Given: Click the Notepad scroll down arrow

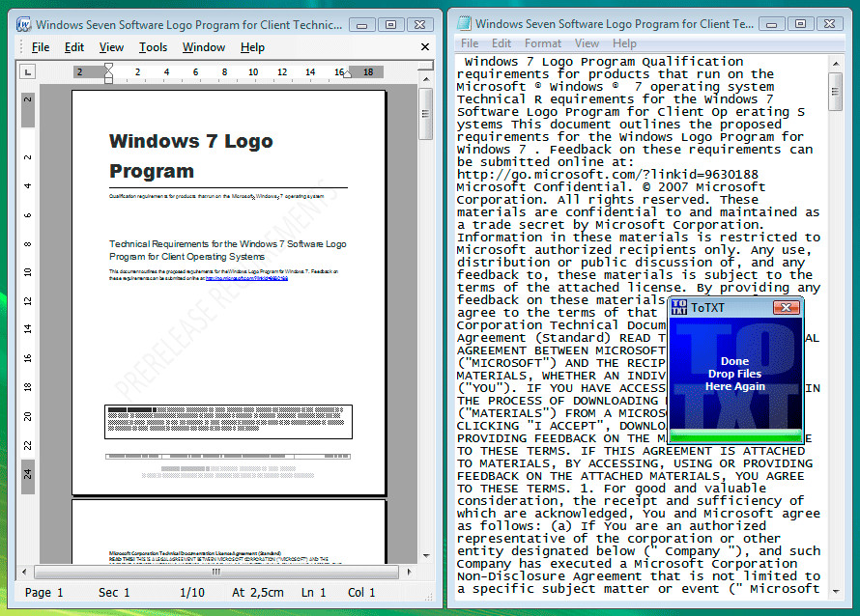Looking at the screenshot, I should pos(835,591).
